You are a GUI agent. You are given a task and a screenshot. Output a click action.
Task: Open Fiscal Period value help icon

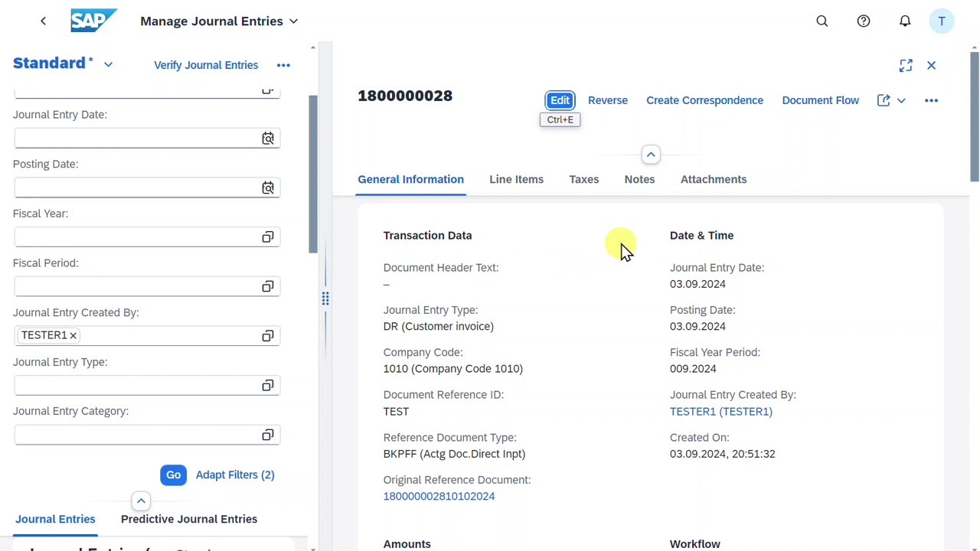[268, 286]
